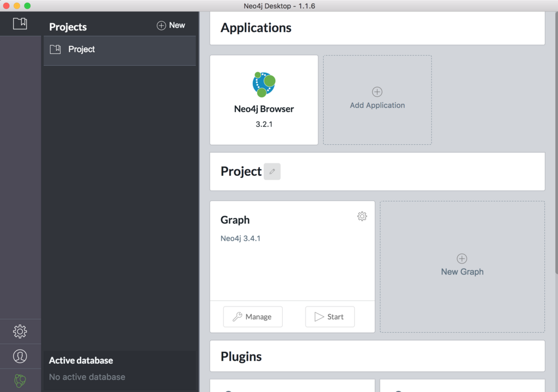The image size is (558, 392).
Task: Click the New Graph tile
Action: click(462, 267)
